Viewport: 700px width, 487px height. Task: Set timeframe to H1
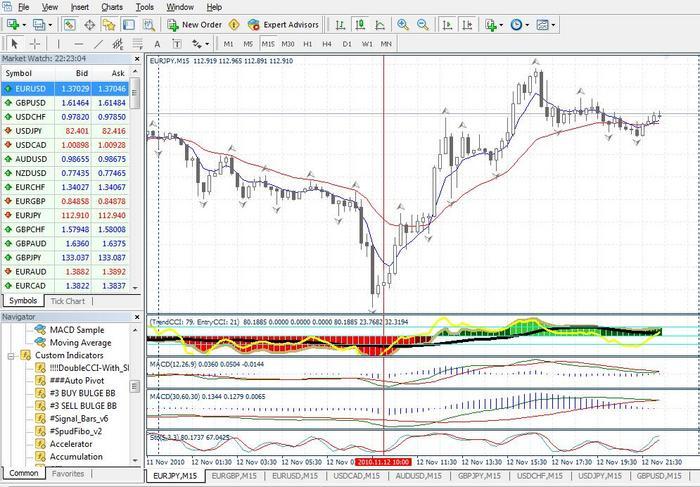[308, 44]
